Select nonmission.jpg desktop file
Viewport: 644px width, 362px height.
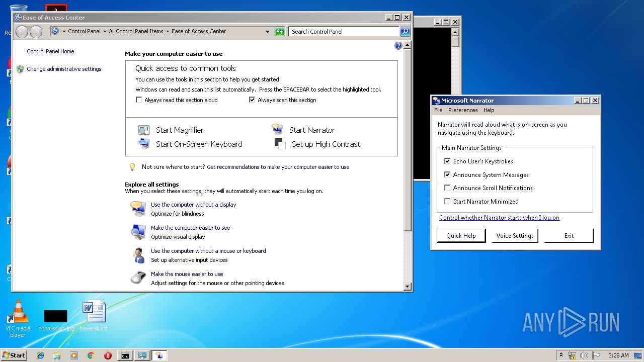click(x=56, y=320)
